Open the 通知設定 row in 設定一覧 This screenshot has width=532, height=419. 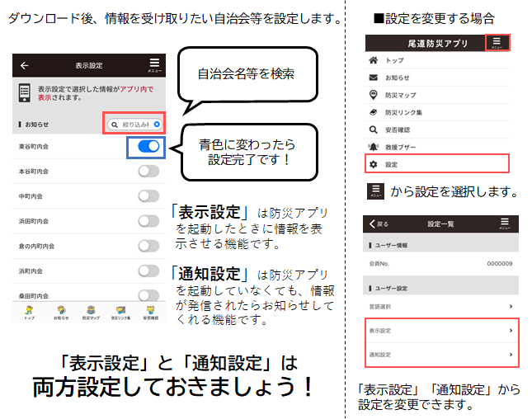point(440,355)
